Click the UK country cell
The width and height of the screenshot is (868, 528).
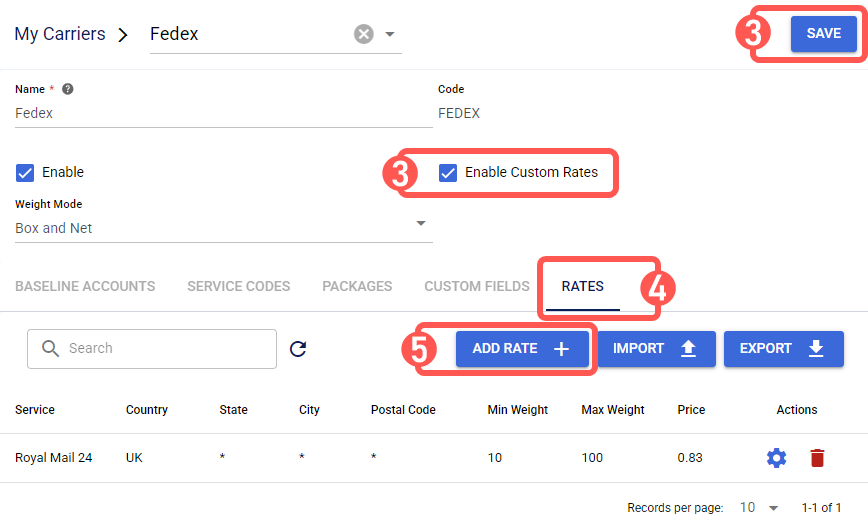point(134,458)
